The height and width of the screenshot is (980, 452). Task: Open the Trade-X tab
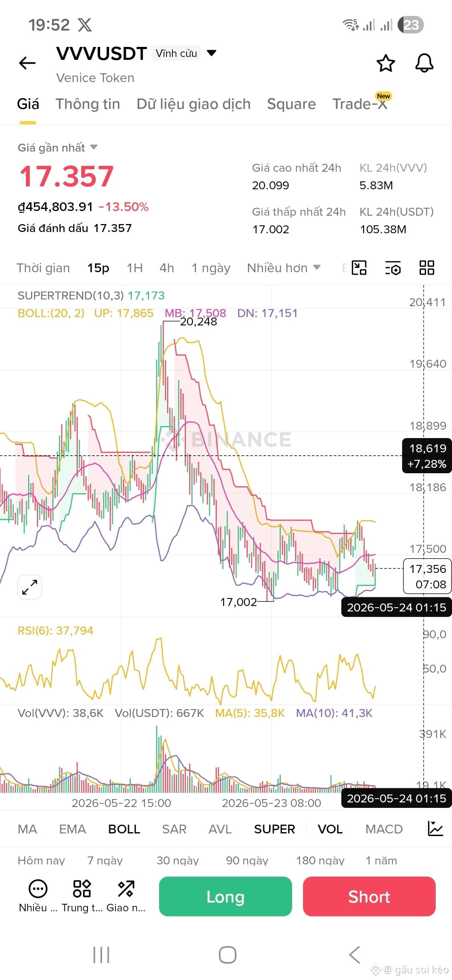(360, 104)
